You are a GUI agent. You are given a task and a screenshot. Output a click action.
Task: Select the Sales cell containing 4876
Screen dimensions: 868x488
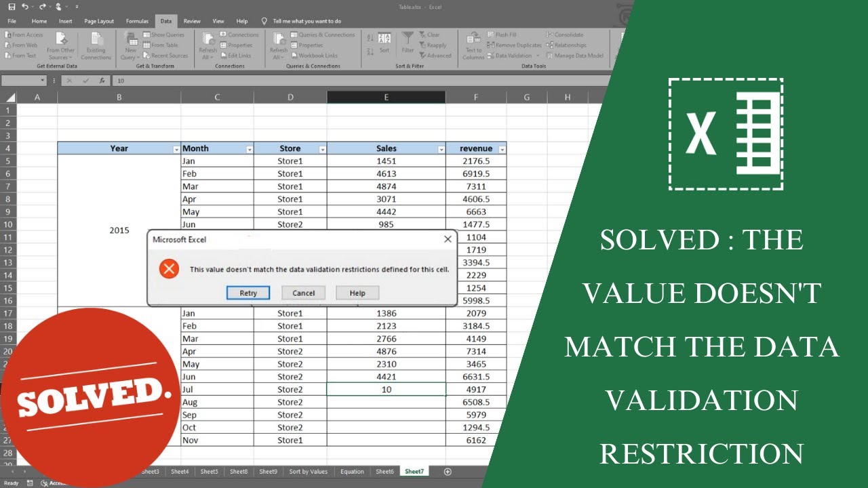coord(386,351)
